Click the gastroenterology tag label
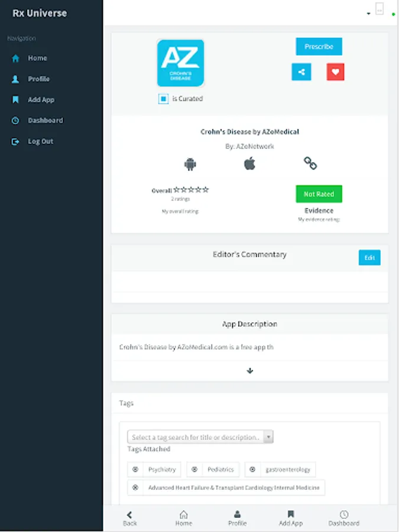The width and height of the screenshot is (399, 532). 288,469
